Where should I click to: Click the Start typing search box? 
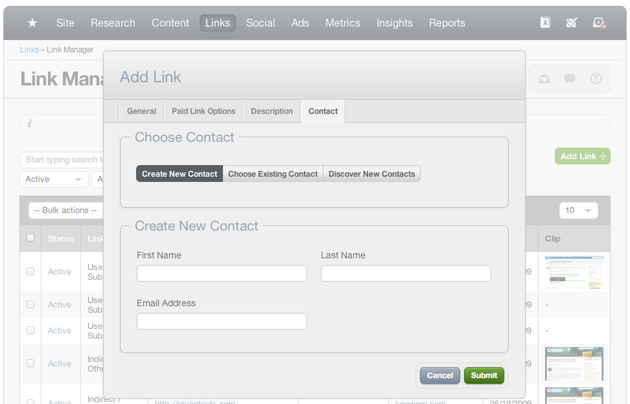[x=62, y=160]
